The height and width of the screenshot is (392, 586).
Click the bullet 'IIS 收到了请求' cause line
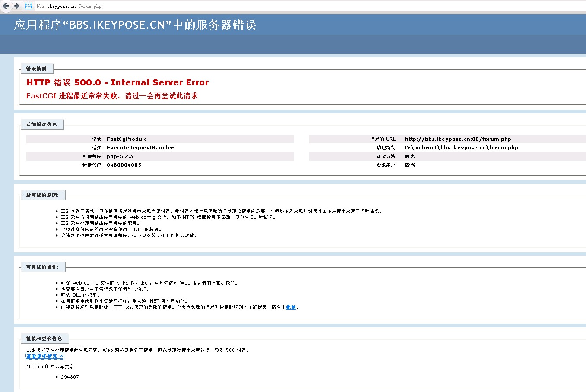(x=221, y=211)
